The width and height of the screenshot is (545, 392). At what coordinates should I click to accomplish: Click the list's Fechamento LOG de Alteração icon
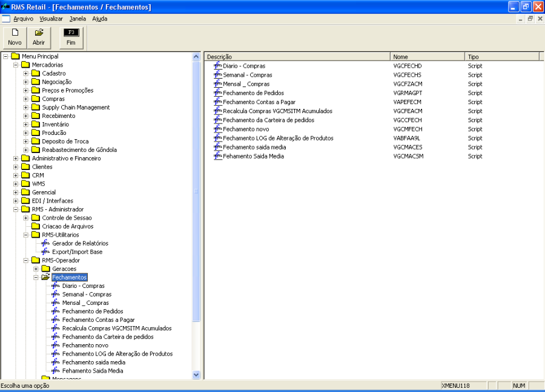point(218,138)
